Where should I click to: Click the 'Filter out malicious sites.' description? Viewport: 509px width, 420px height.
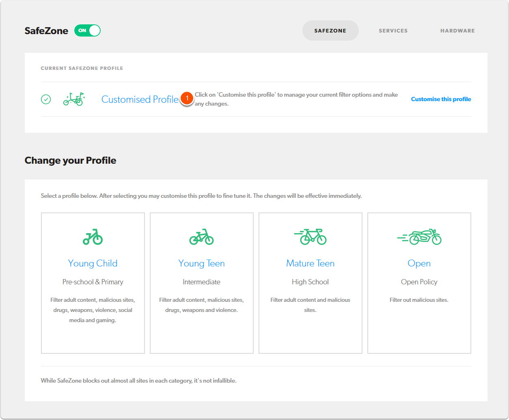pos(419,300)
